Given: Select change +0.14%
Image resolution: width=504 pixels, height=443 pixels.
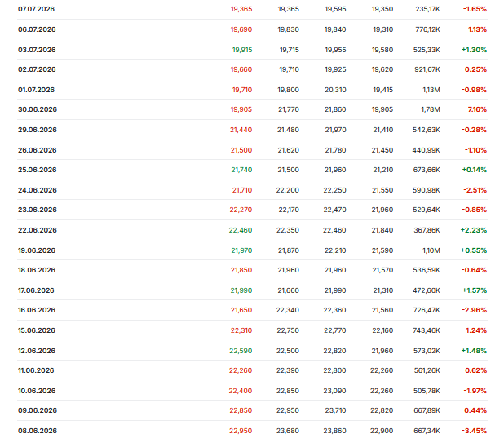Looking at the screenshot, I should point(475,170).
